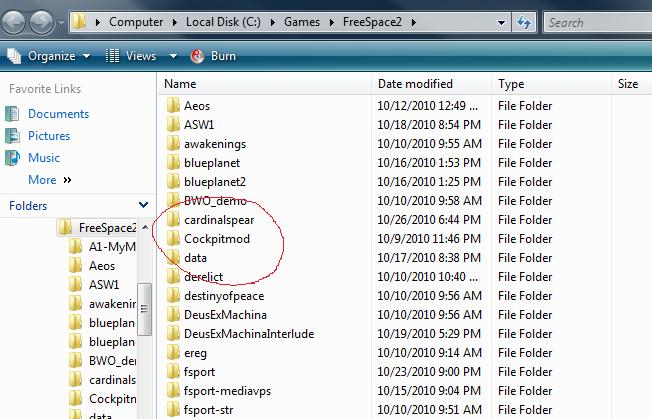This screenshot has height=419, width=652.
Task: Expand the arrow after FreeSpace2 breadcrumb
Action: point(414,22)
